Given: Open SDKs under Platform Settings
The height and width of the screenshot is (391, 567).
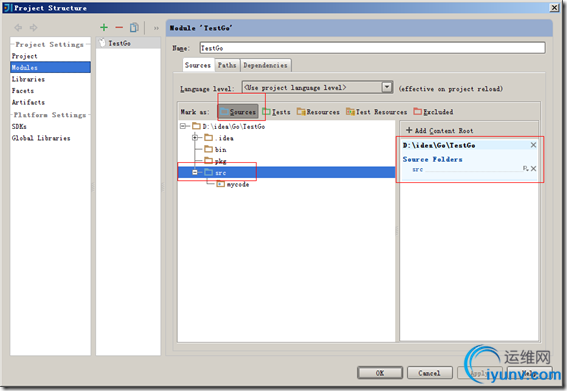Looking at the screenshot, I should click(19, 126).
